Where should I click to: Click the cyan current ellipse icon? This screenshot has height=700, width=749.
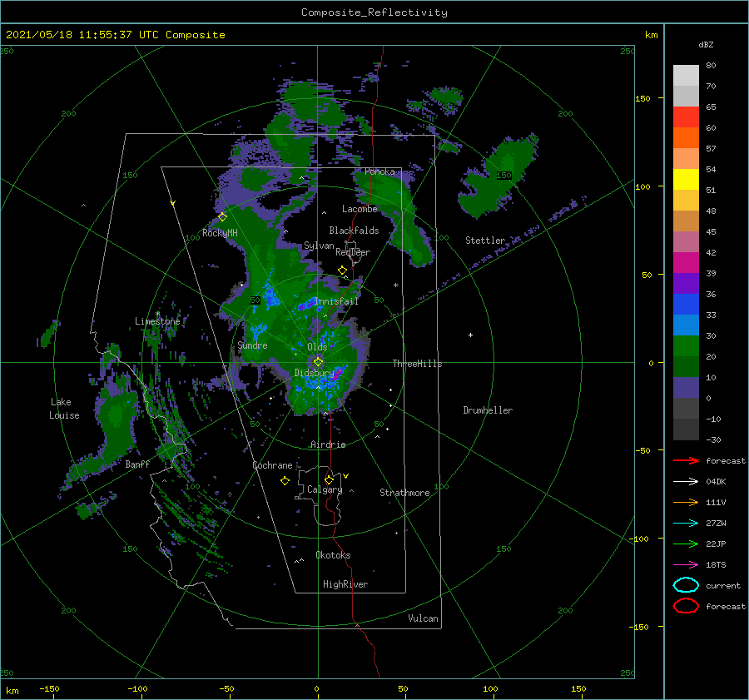click(x=686, y=585)
